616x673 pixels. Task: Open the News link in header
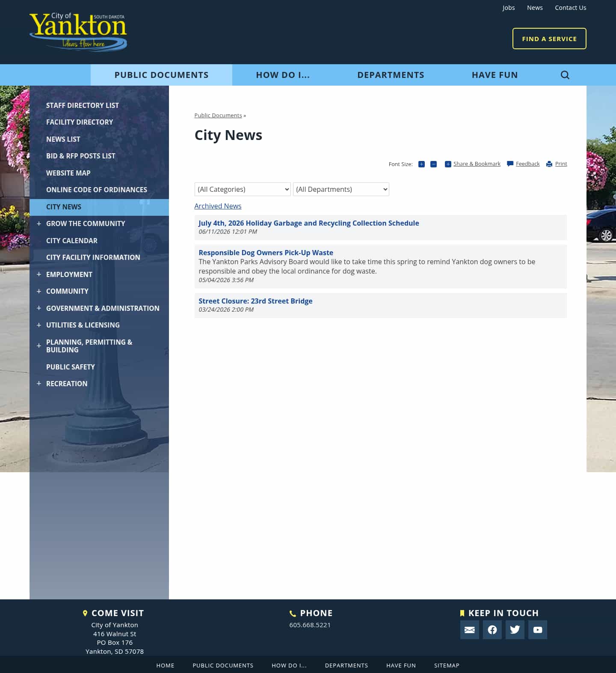click(x=535, y=8)
